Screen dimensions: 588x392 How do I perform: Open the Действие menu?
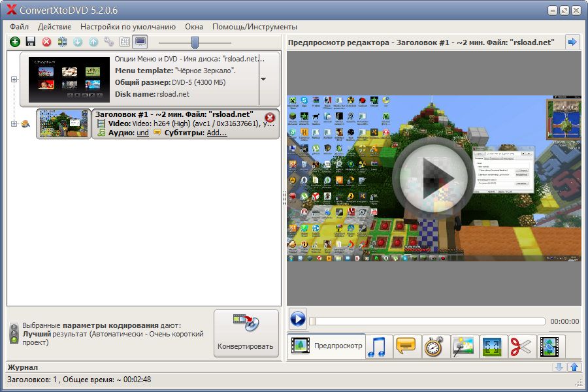tap(55, 27)
